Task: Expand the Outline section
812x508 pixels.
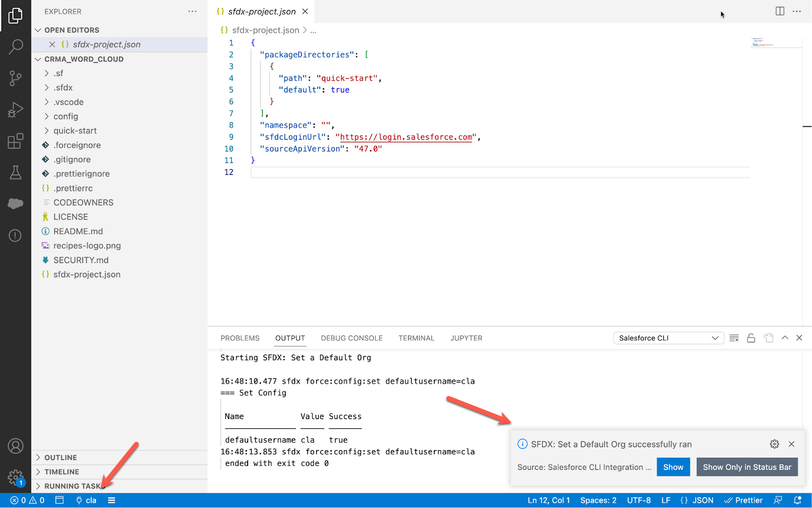Action: click(x=119, y=458)
